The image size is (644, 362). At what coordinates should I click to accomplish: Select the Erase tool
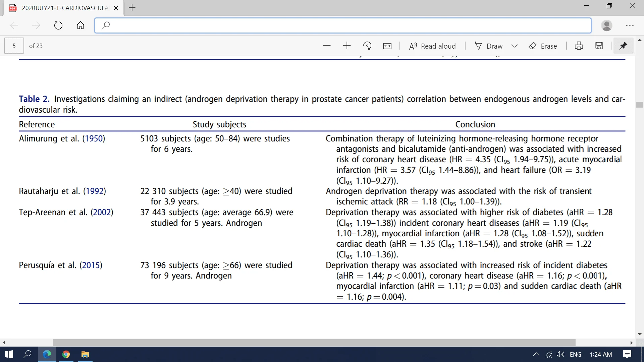(x=543, y=46)
